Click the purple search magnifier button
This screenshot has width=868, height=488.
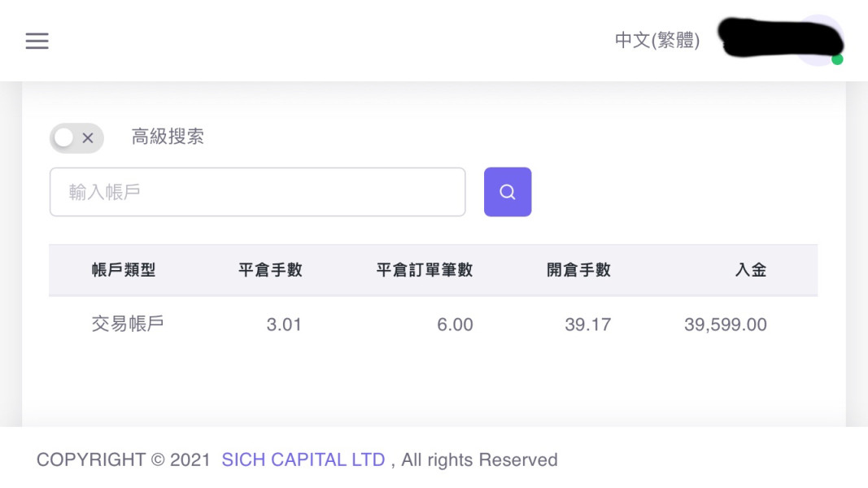pyautogui.click(x=508, y=192)
